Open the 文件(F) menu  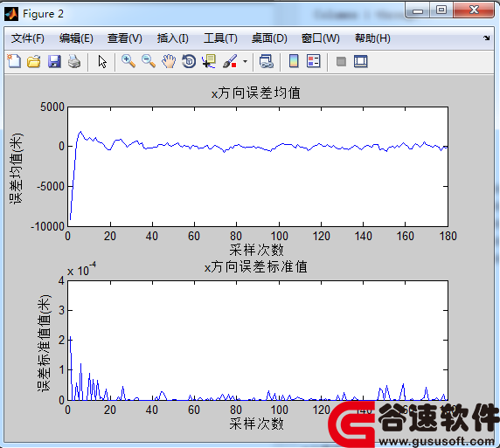click(28, 38)
